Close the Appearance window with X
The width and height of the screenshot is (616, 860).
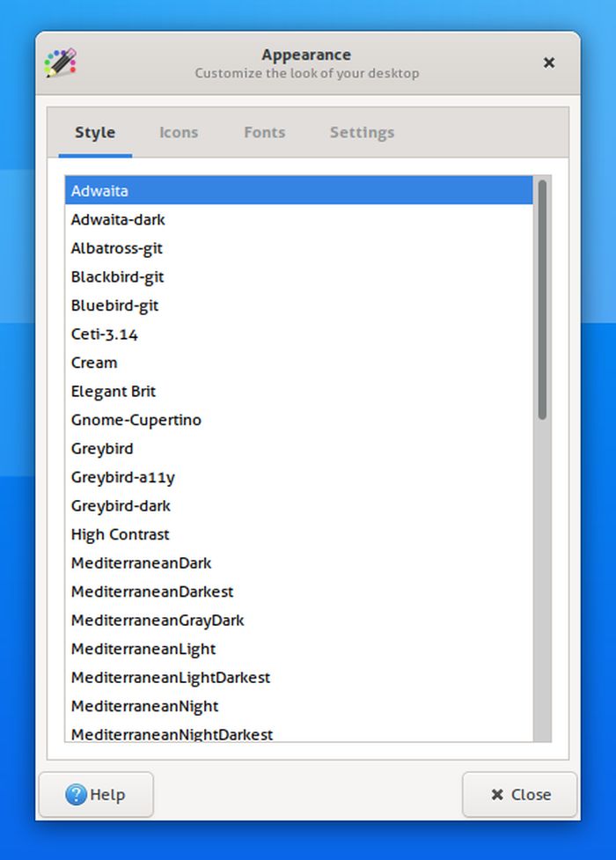pyautogui.click(x=548, y=62)
